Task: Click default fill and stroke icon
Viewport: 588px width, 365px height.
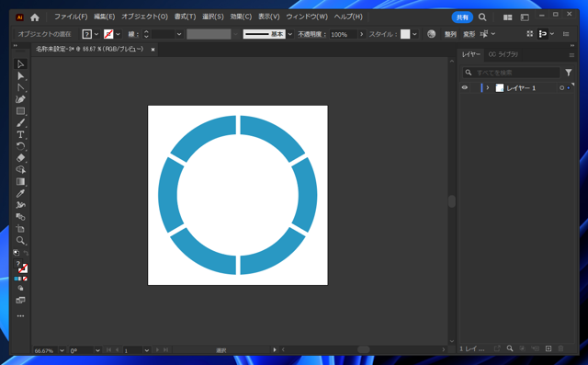Action: (x=17, y=253)
